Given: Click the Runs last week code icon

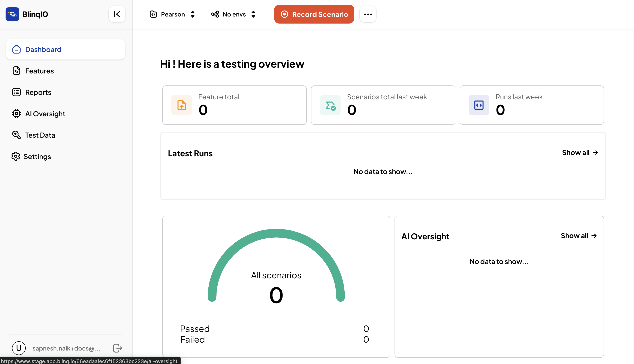Looking at the screenshot, I should click(479, 105).
